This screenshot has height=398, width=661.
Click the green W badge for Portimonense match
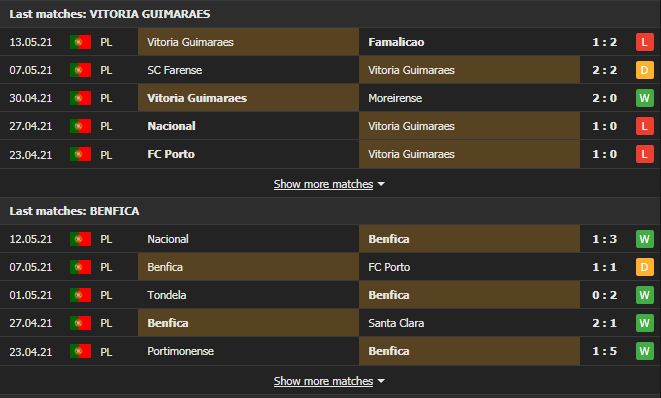coord(645,351)
